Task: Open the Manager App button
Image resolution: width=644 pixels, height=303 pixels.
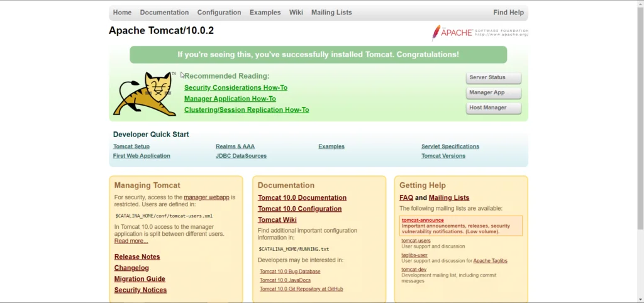Action: click(494, 93)
